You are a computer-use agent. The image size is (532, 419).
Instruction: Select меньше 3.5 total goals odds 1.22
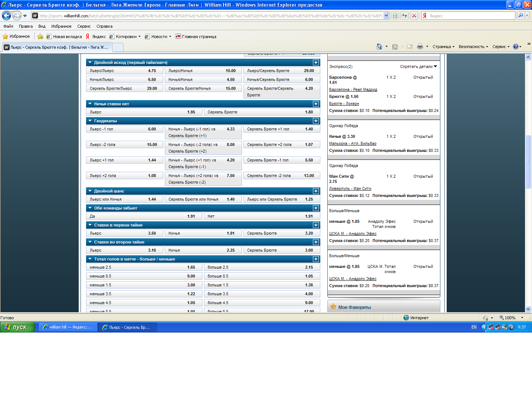pyautogui.click(x=144, y=294)
